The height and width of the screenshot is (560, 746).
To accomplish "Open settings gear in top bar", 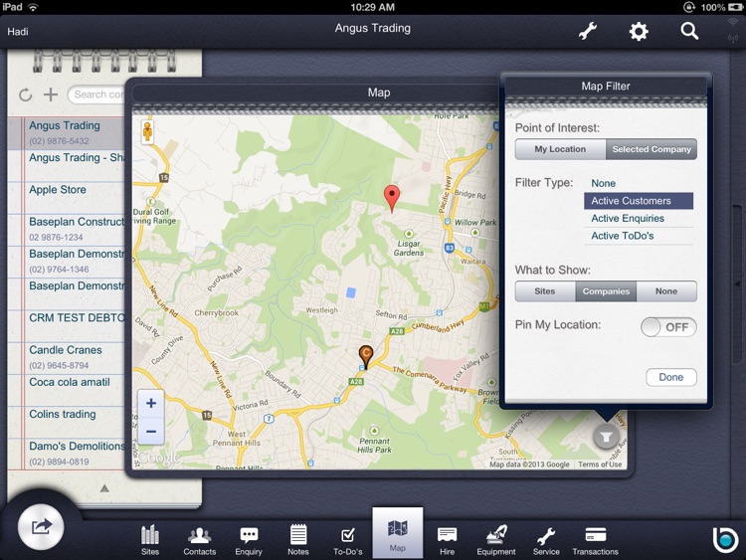I will (x=639, y=32).
